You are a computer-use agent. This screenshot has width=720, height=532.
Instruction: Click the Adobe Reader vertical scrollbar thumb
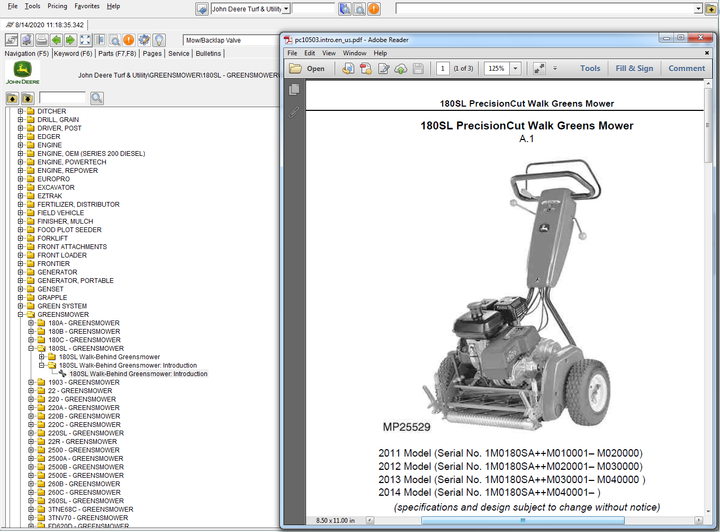click(708, 123)
